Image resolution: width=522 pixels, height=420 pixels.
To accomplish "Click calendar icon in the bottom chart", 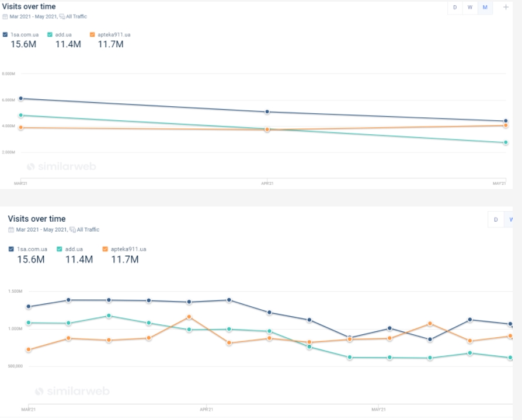I will (11, 230).
